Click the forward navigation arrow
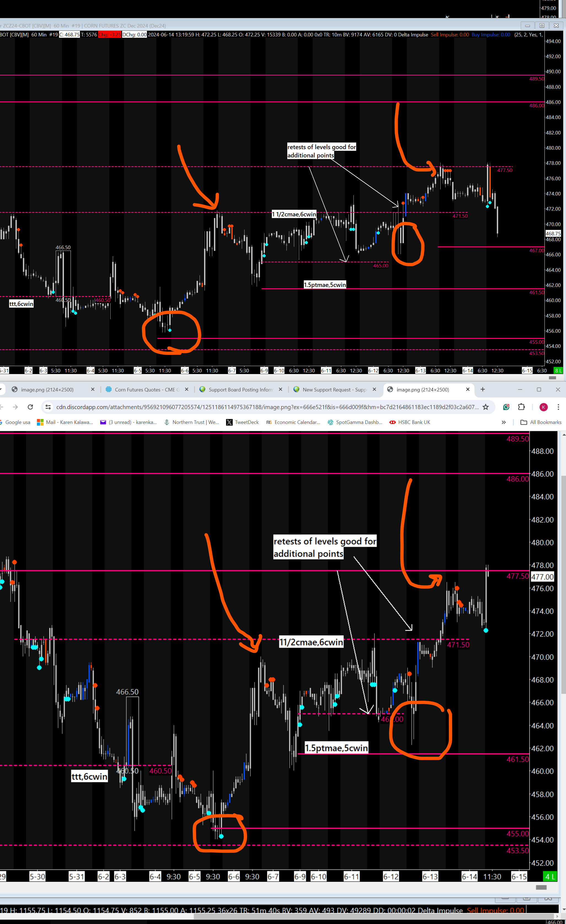566x924 pixels. (15, 407)
